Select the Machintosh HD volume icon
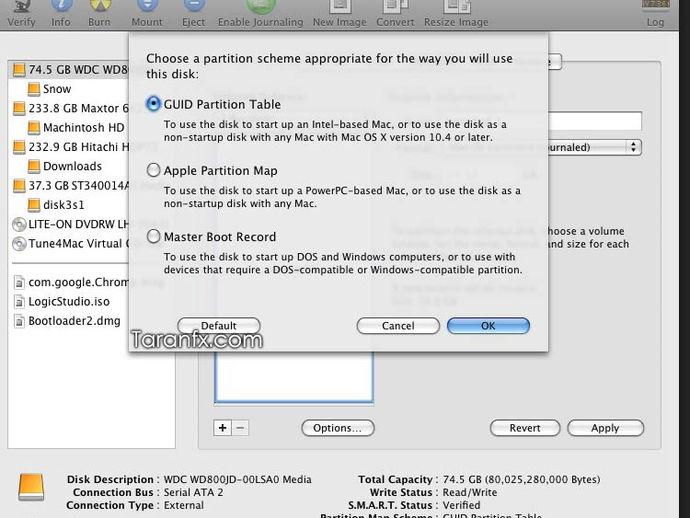The image size is (690, 518). coord(33,128)
